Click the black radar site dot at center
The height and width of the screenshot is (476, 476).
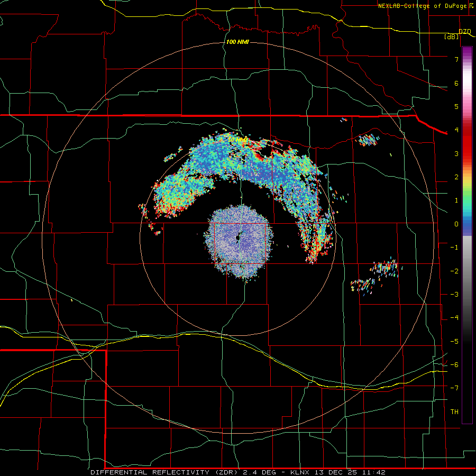239,237
